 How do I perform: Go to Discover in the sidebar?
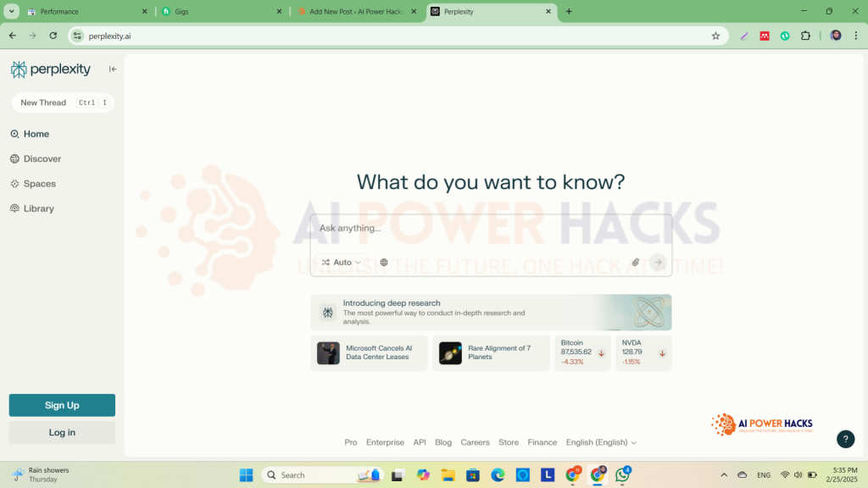[x=42, y=158]
